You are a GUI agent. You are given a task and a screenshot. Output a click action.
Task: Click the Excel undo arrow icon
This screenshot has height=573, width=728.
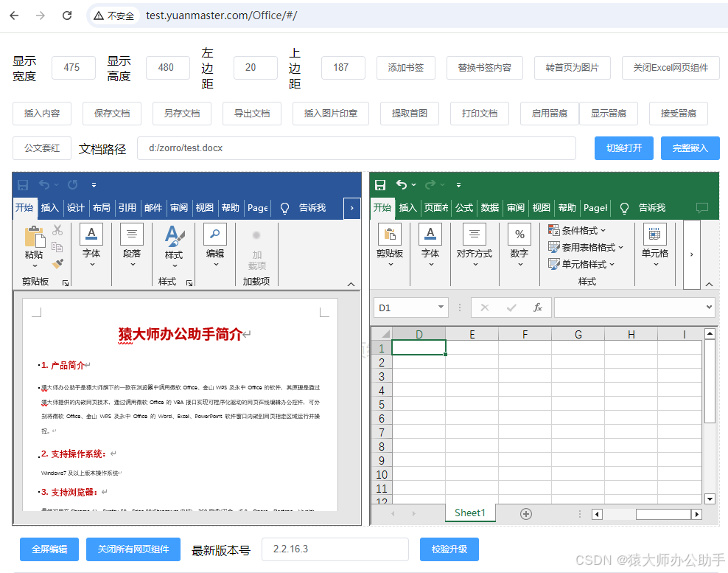point(402,185)
